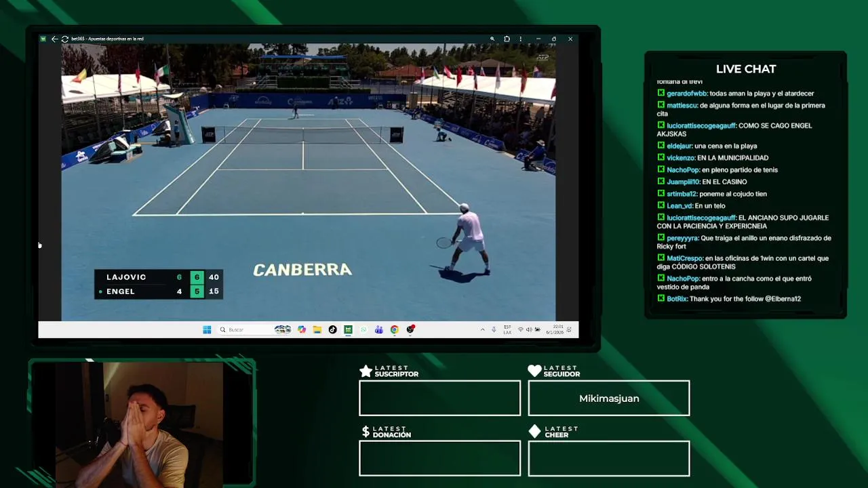
Task: Open Teams from the taskbar
Action: point(378,329)
